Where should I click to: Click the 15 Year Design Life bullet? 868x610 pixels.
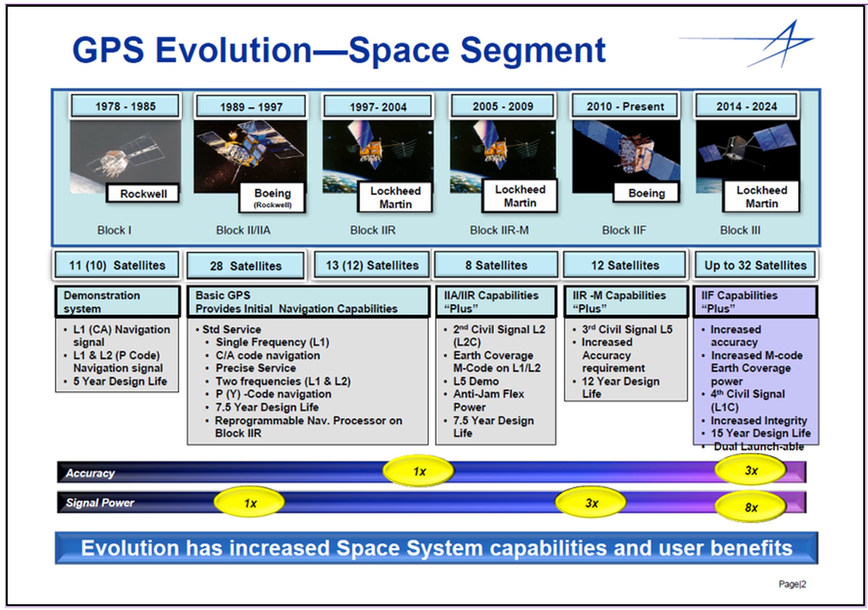756,433
